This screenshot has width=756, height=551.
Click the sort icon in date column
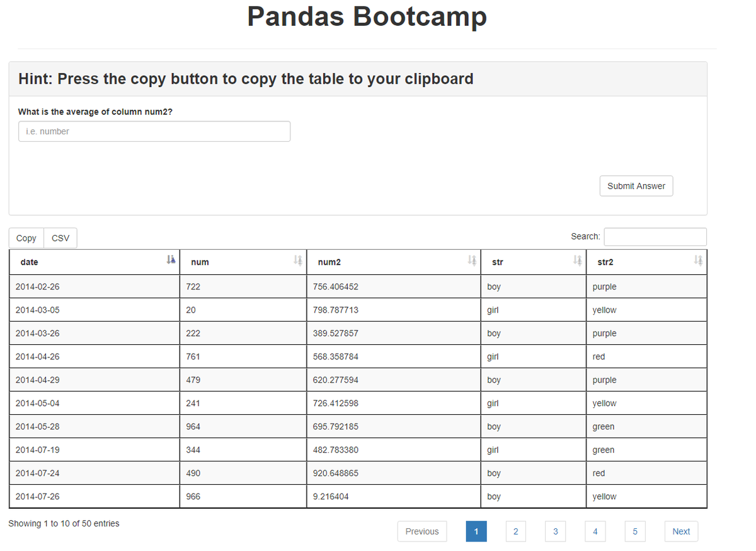click(170, 260)
